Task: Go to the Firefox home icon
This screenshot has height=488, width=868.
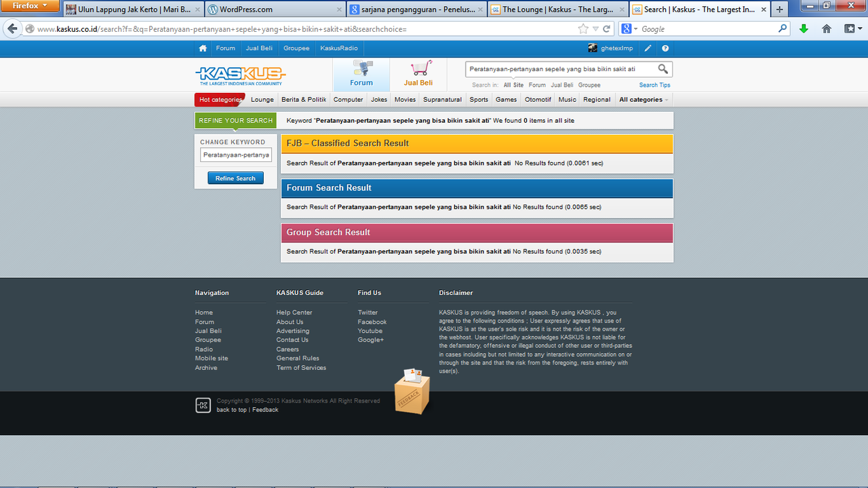Action: [827, 28]
